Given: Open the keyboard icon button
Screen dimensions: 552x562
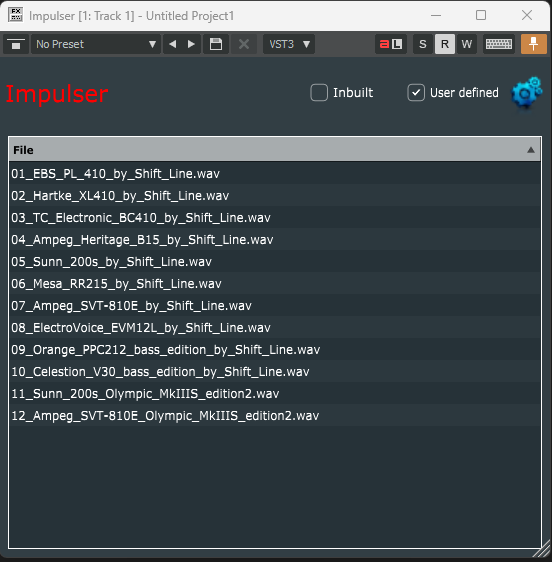Looking at the screenshot, I should [499, 44].
